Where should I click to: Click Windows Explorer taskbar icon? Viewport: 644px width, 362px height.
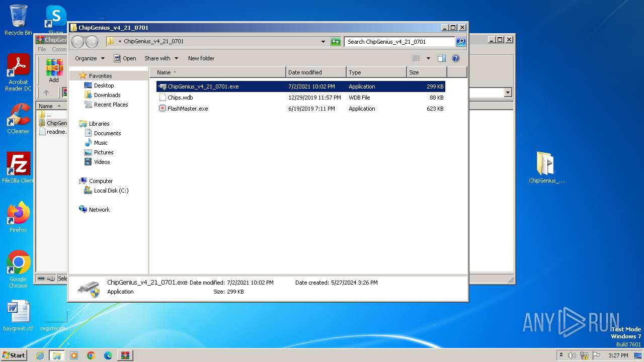point(56,355)
